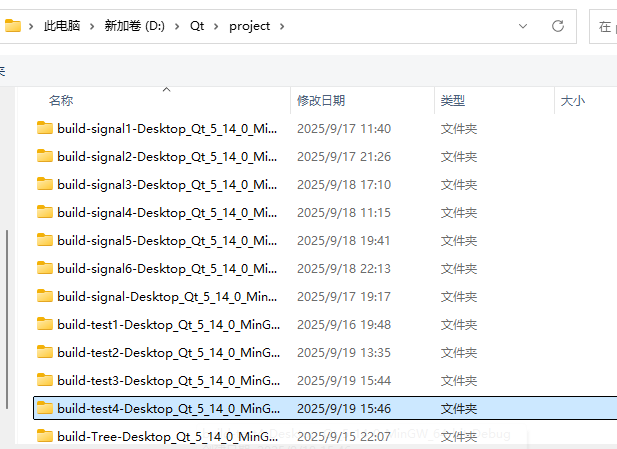Select build-test4 folder icon
Image resolution: width=617 pixels, height=449 pixels.
(x=45, y=408)
